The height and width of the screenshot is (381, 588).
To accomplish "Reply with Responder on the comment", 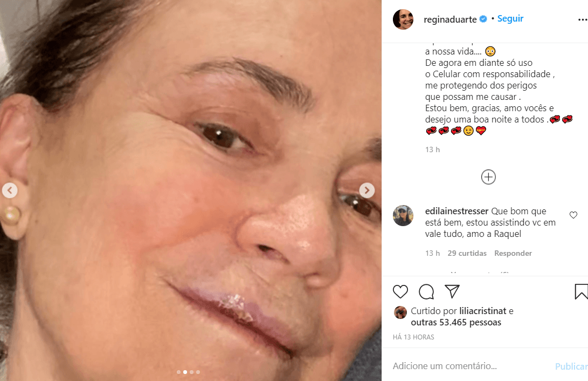I will coord(513,253).
